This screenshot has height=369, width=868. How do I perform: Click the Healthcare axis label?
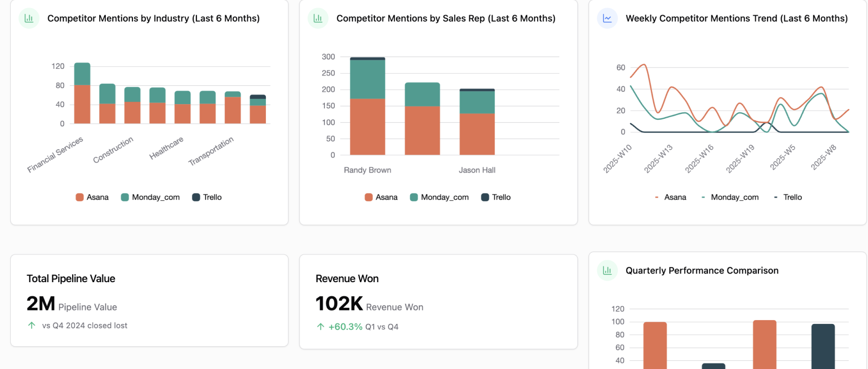(167, 148)
